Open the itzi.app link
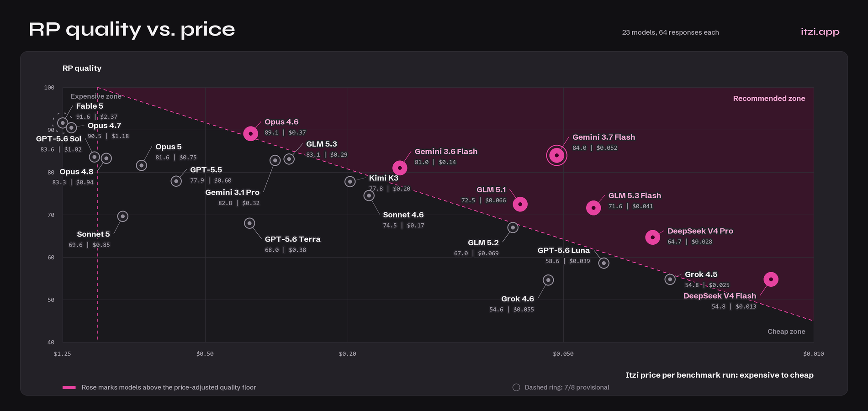This screenshot has height=411, width=868. tap(820, 32)
